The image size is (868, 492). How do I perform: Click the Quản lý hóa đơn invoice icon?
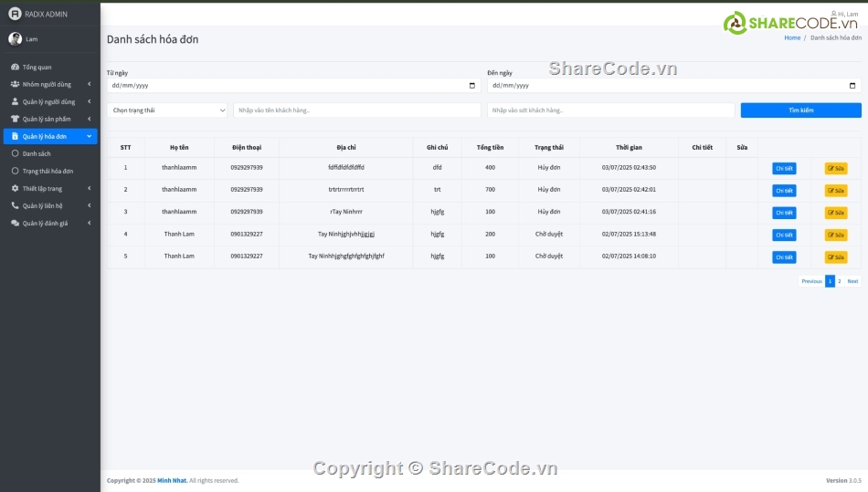(x=15, y=136)
